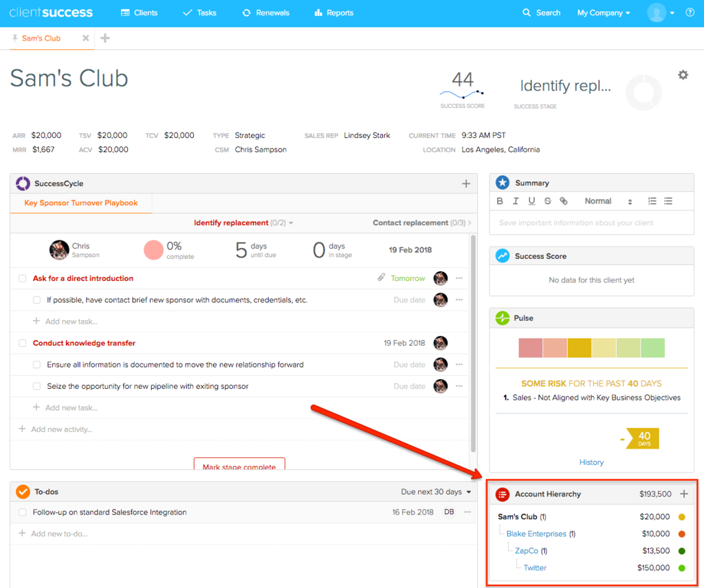
Task: Open Identify replacement stage dropdown
Action: click(x=243, y=223)
